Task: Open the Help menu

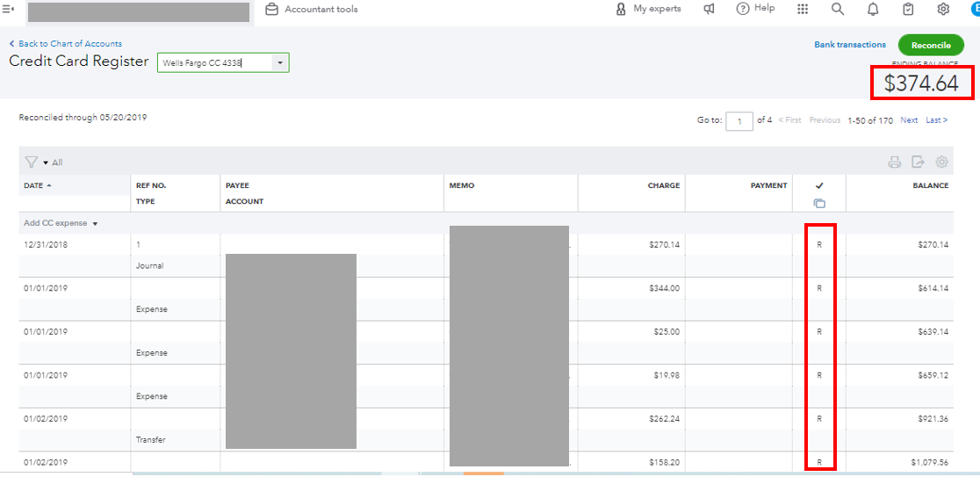Action: click(x=755, y=8)
